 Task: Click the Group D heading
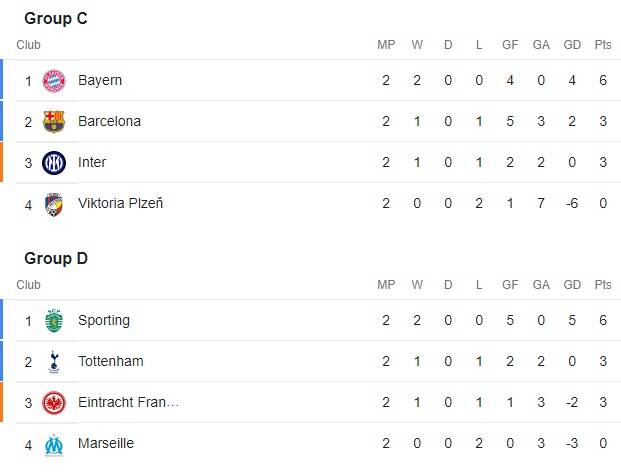coord(56,259)
